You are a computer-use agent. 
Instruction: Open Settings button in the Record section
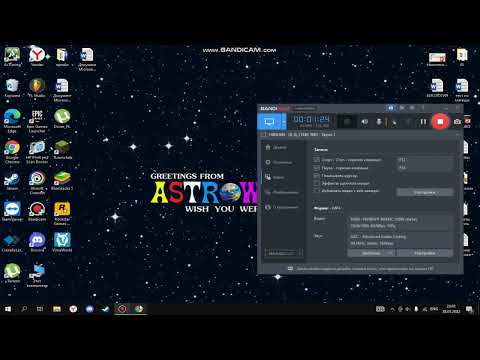[x=425, y=192]
